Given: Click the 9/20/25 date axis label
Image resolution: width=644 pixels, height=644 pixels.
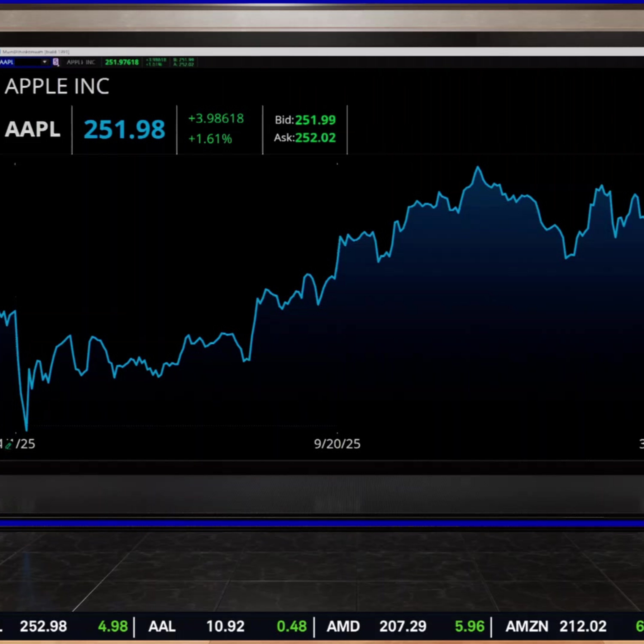Looking at the screenshot, I should [x=337, y=444].
